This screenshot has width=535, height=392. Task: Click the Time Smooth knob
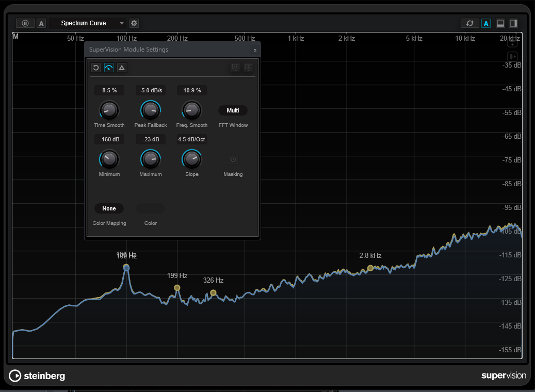pos(109,110)
